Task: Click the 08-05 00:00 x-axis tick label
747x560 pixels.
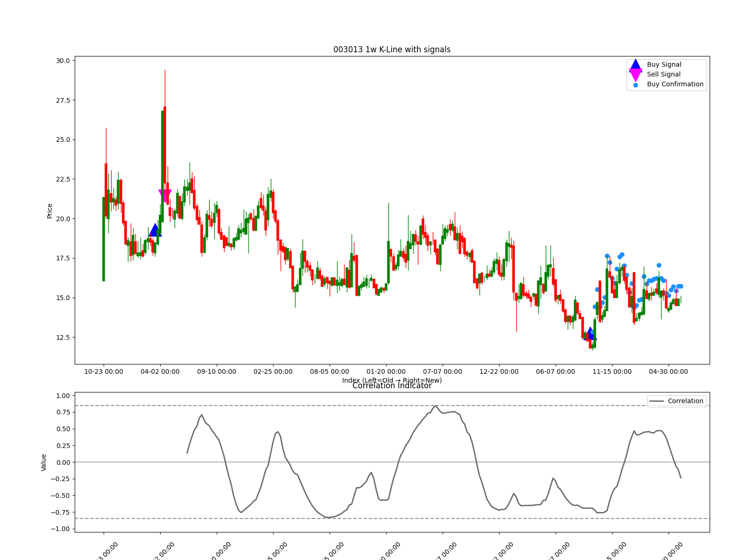Action: pos(330,371)
